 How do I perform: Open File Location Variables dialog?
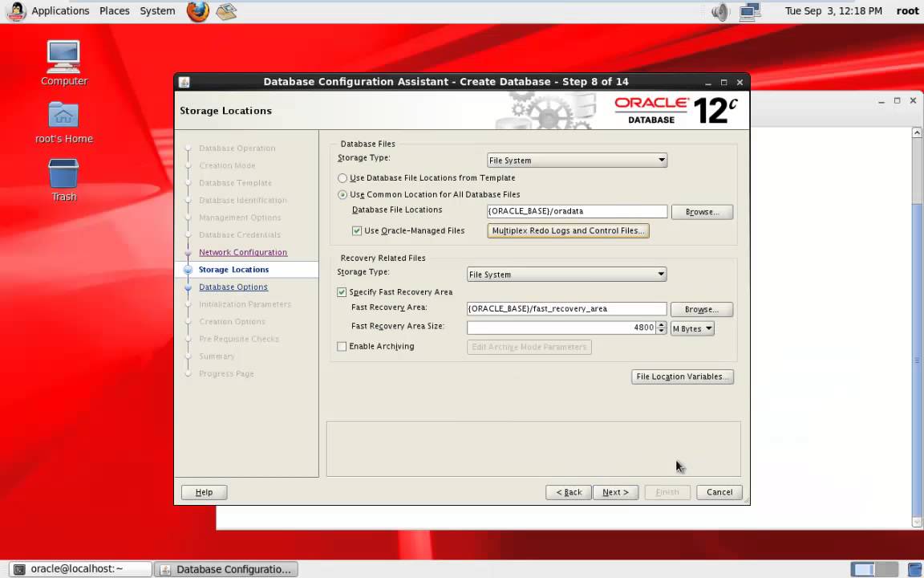pos(683,377)
